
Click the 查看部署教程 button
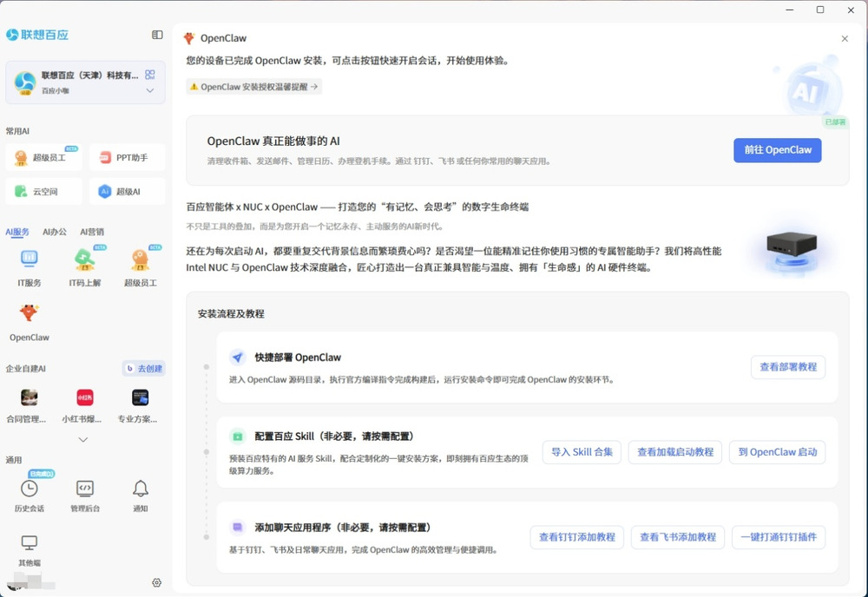pos(787,367)
